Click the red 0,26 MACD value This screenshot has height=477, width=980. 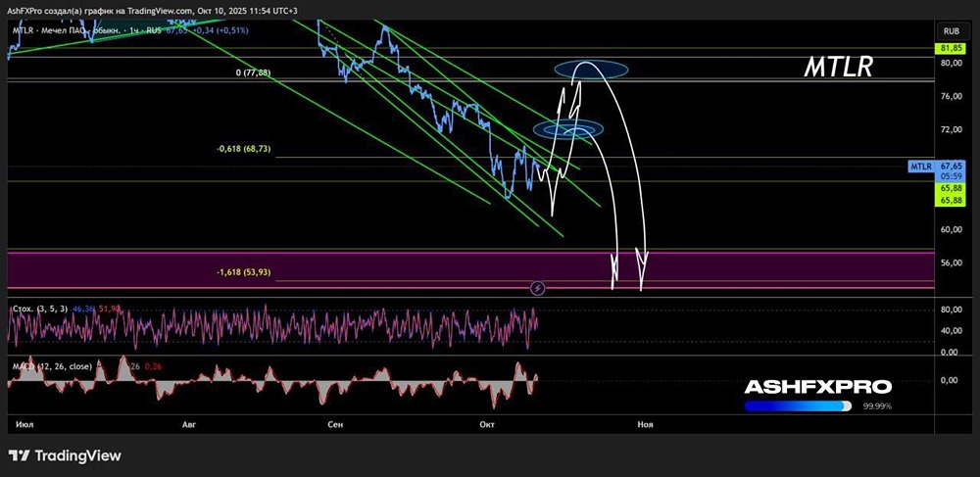pos(153,366)
